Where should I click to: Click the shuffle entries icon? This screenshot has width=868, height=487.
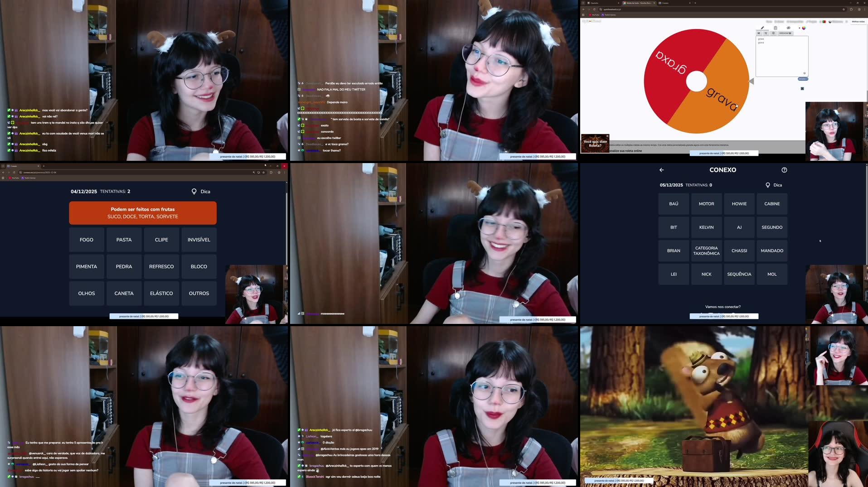(759, 33)
